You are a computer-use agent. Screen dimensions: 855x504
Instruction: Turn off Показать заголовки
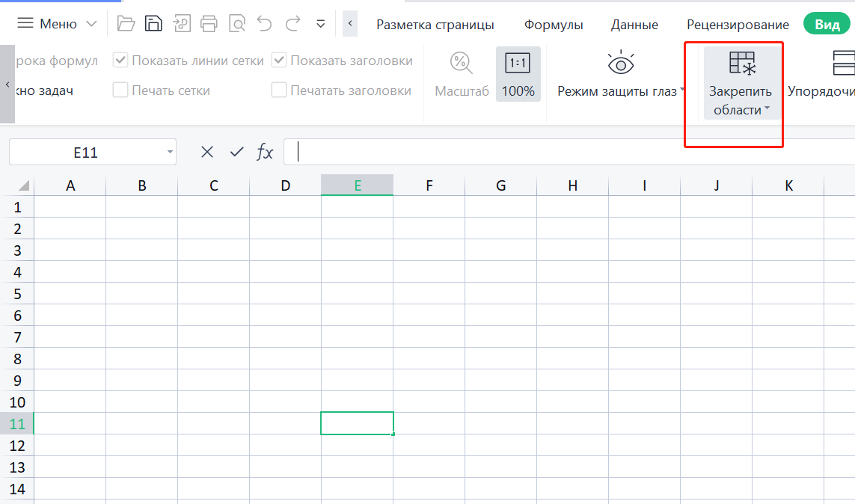pos(279,60)
